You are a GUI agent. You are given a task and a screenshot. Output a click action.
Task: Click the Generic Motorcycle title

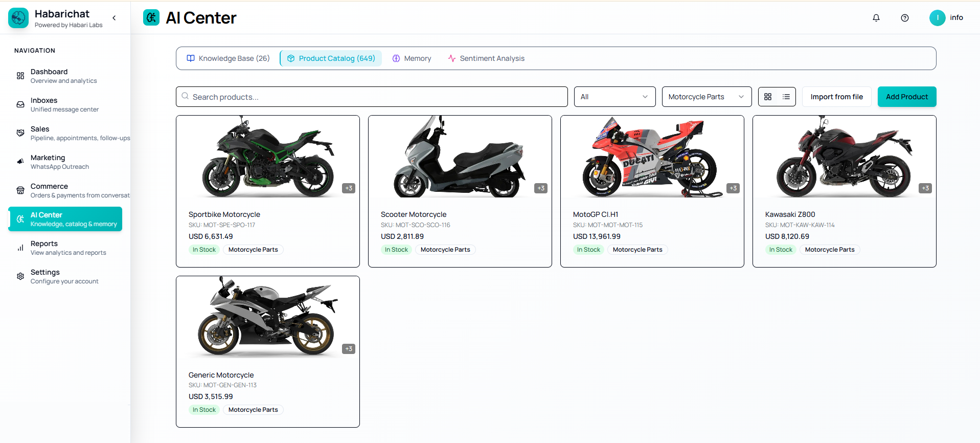[x=221, y=375]
